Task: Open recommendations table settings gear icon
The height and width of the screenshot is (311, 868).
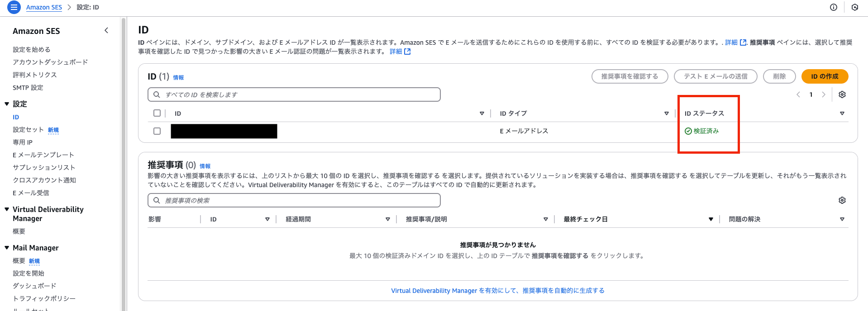Action: pos(842,200)
